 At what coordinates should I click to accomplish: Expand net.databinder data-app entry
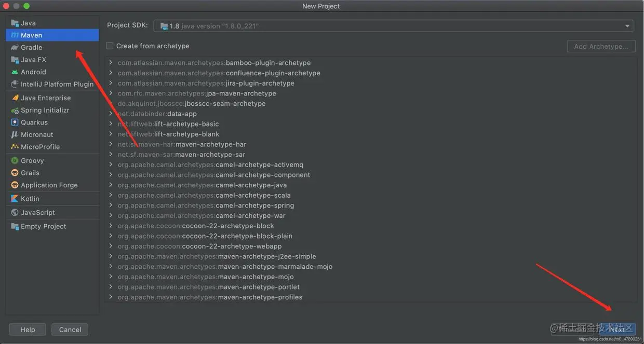111,114
